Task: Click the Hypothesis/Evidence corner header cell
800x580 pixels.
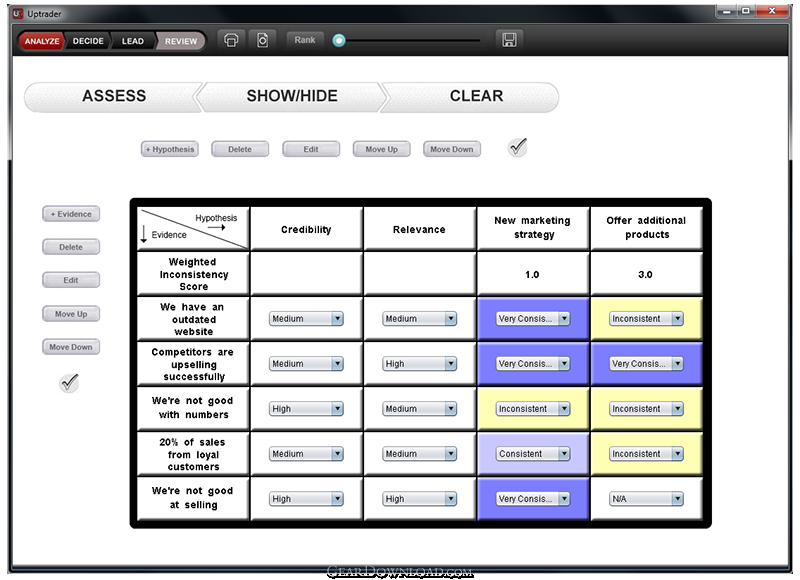Action: [x=193, y=229]
